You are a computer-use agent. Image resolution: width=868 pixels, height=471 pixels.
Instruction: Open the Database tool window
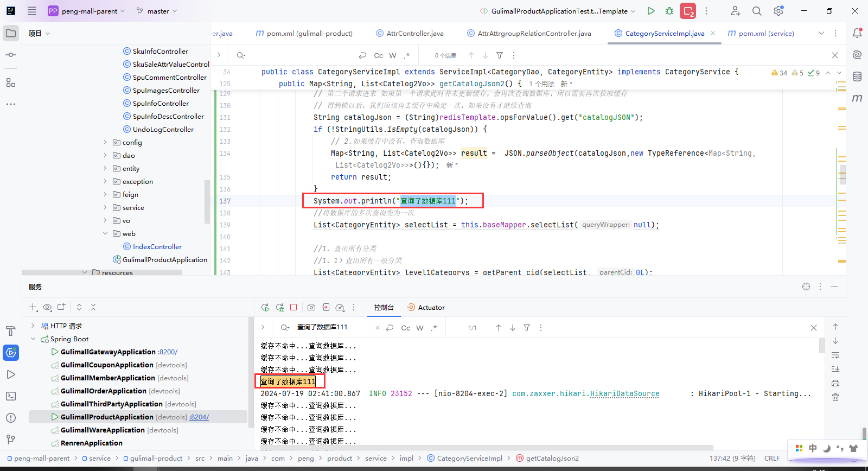[x=857, y=77]
